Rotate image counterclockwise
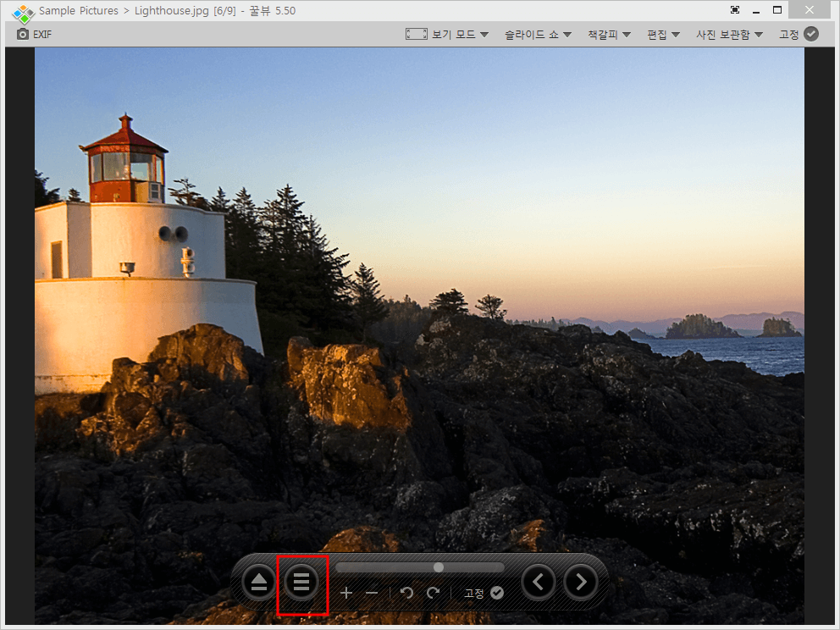The width and height of the screenshot is (840, 630). (x=406, y=593)
